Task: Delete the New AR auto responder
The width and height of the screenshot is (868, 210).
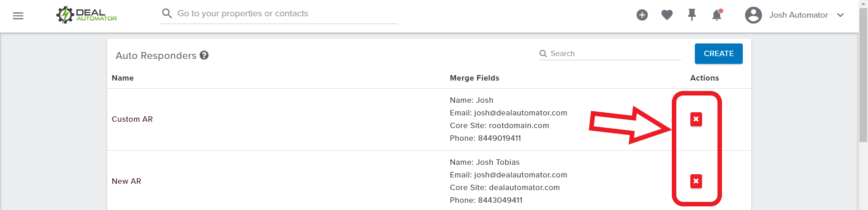Action: click(696, 181)
